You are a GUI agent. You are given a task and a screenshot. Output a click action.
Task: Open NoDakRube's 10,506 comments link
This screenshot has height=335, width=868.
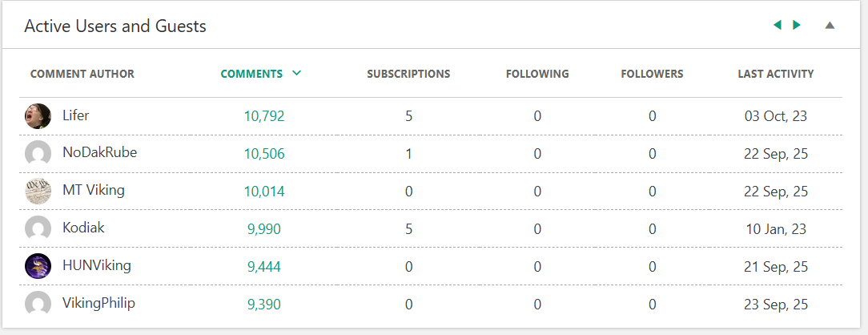[x=264, y=154]
